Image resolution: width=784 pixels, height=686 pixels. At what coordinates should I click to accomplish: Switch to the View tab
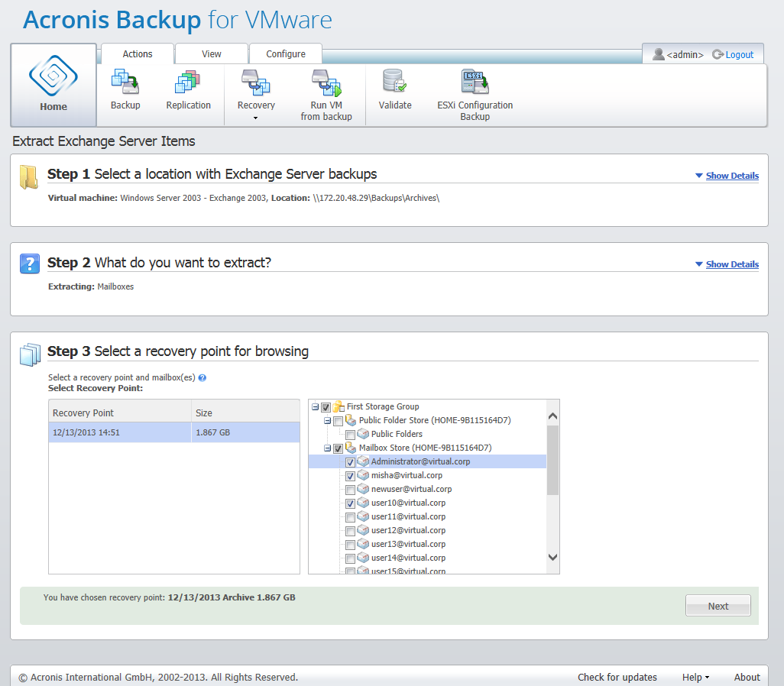(x=212, y=54)
